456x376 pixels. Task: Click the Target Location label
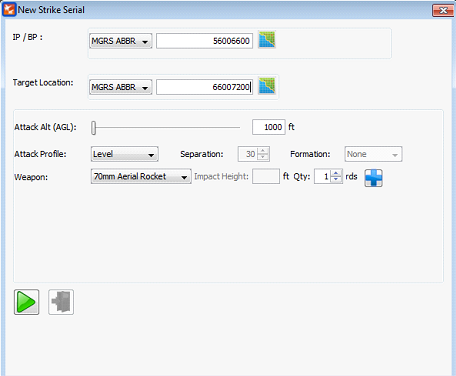[43, 83]
